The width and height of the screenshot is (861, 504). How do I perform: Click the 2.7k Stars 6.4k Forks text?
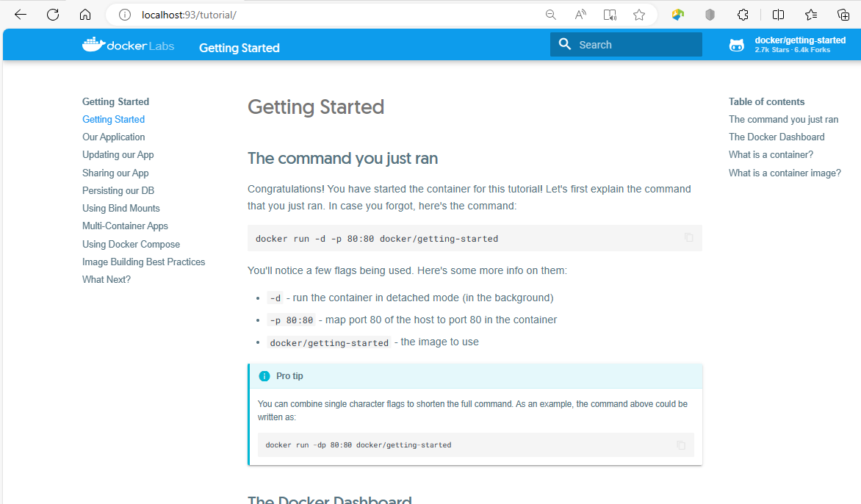coord(793,50)
